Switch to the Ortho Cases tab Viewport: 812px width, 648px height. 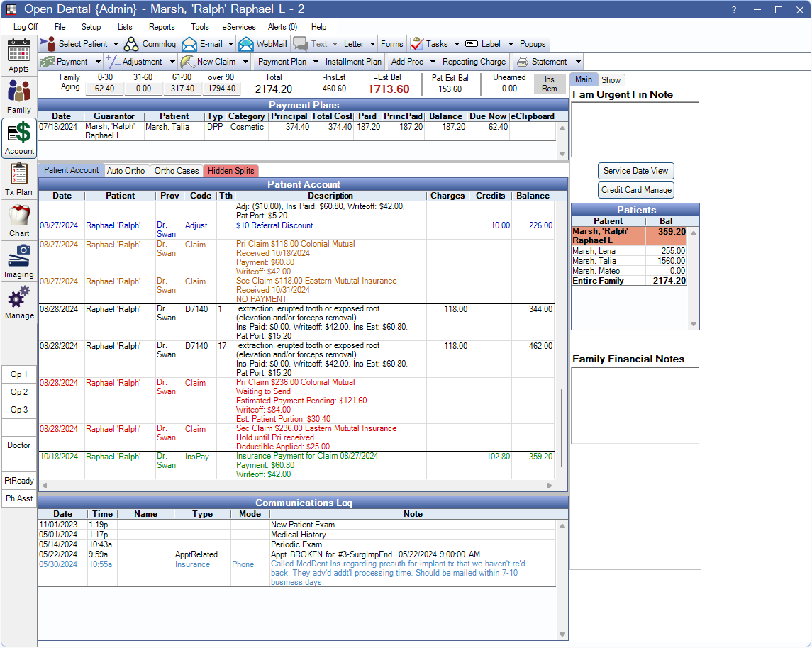click(x=177, y=171)
